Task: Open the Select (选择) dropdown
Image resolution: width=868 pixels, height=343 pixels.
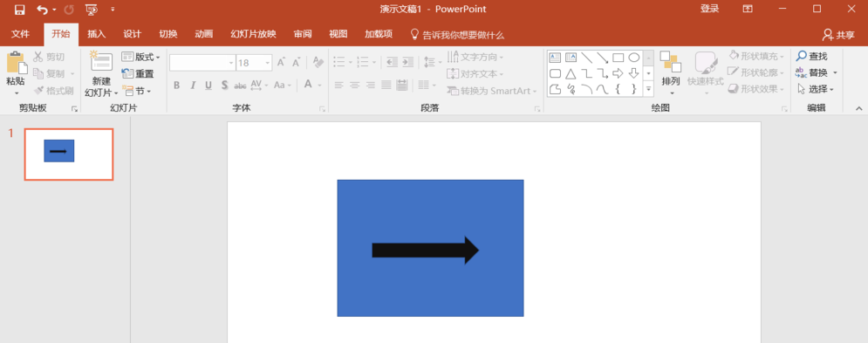Action: point(816,89)
